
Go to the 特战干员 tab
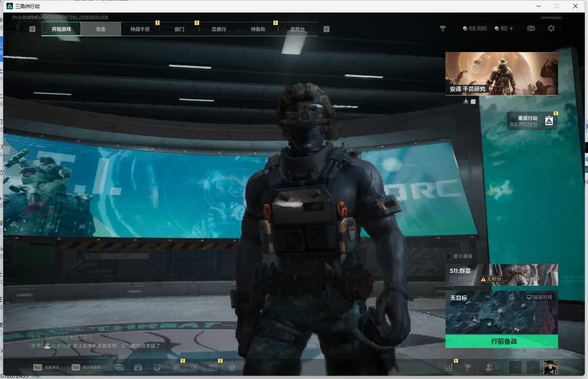pyautogui.click(x=140, y=29)
